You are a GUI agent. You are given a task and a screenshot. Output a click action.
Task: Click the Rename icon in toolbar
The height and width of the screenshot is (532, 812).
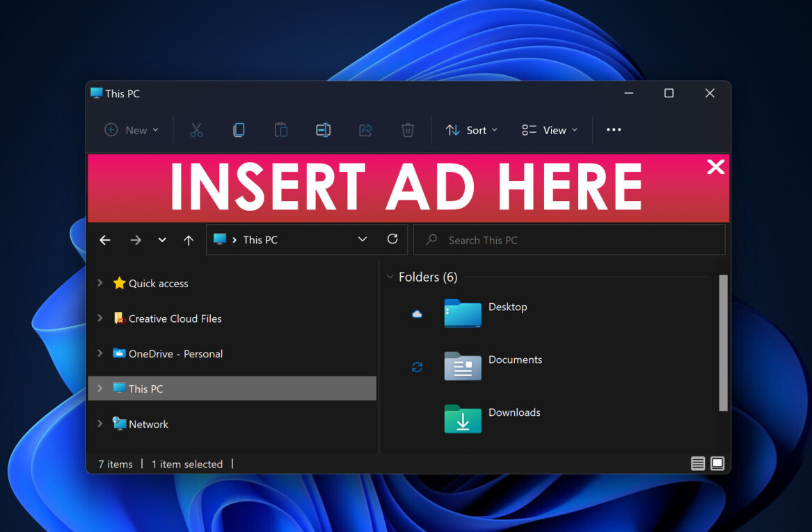[x=323, y=130]
